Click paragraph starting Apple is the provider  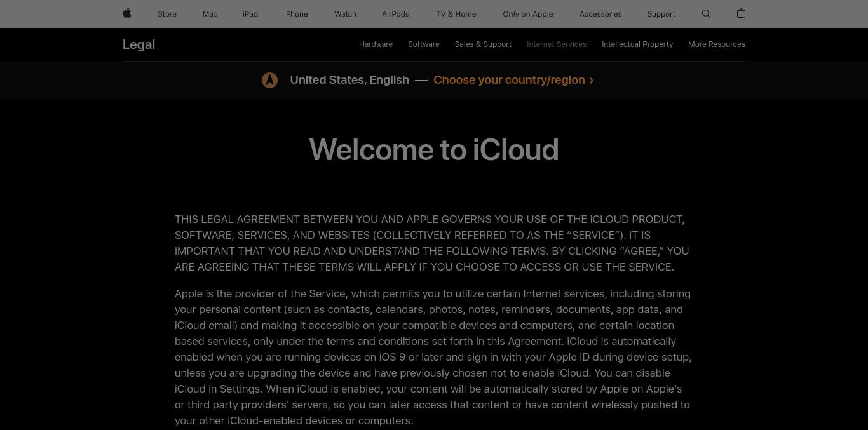tap(433, 357)
